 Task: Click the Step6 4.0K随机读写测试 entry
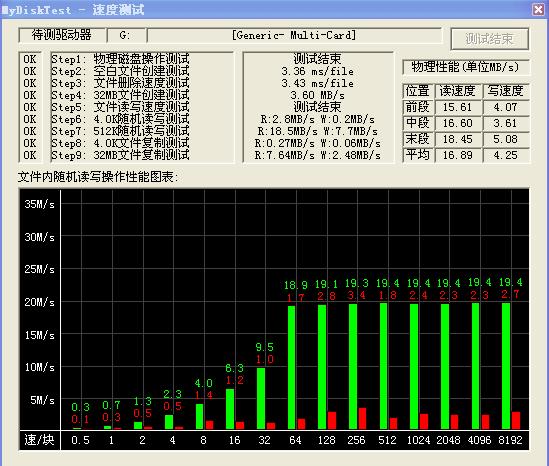tap(120, 119)
